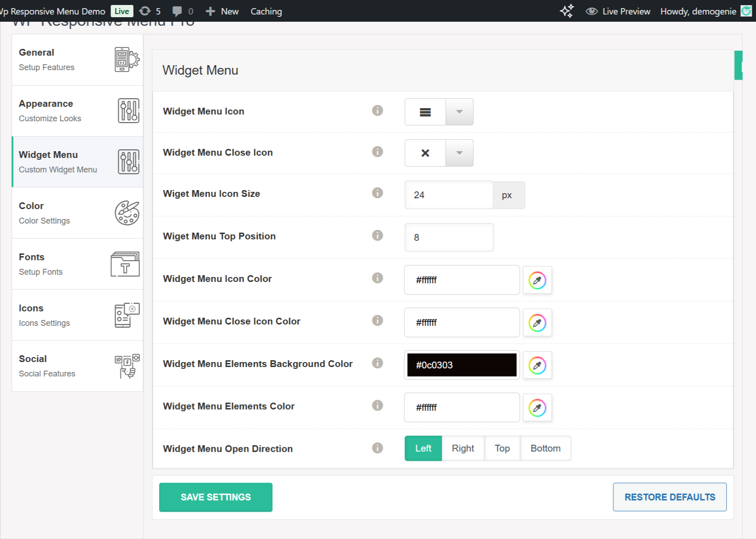Click info icon for Elements Background Color
This screenshot has width=756, height=539.
point(377,363)
